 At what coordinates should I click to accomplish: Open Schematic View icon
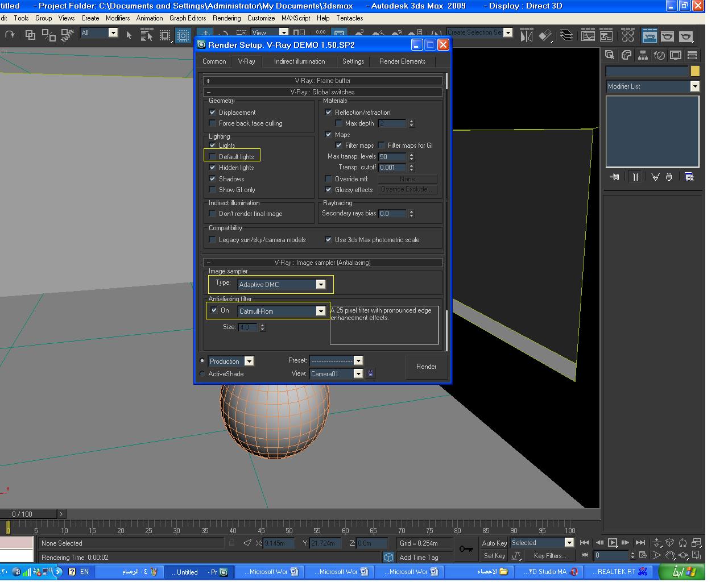point(606,36)
